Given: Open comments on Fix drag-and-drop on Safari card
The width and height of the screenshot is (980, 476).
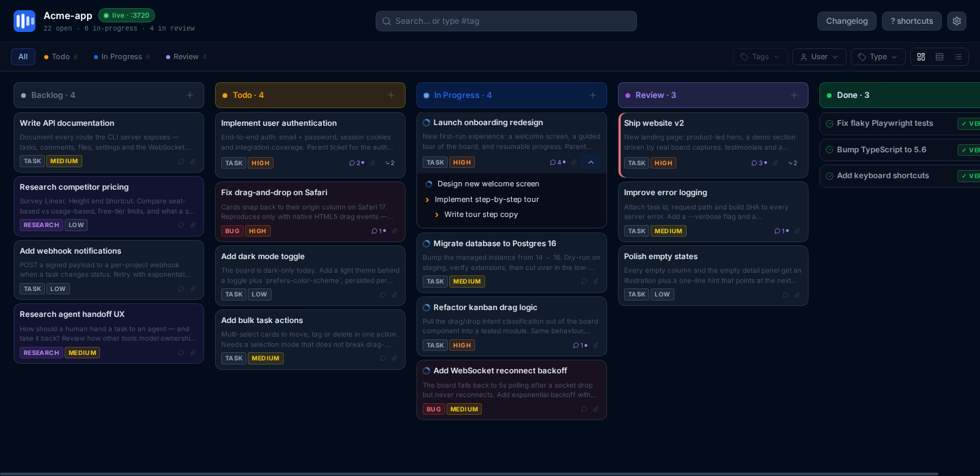Looking at the screenshot, I should click(x=378, y=231).
